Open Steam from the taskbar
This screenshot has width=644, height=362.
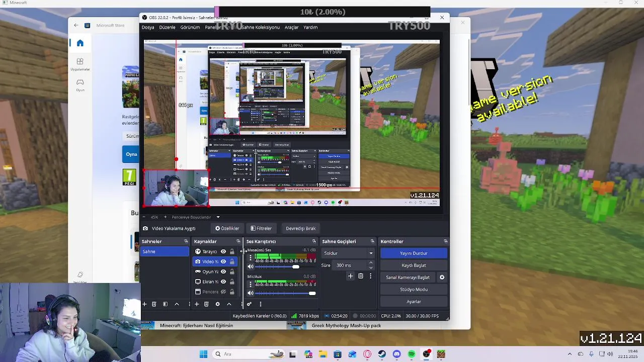[382, 354]
